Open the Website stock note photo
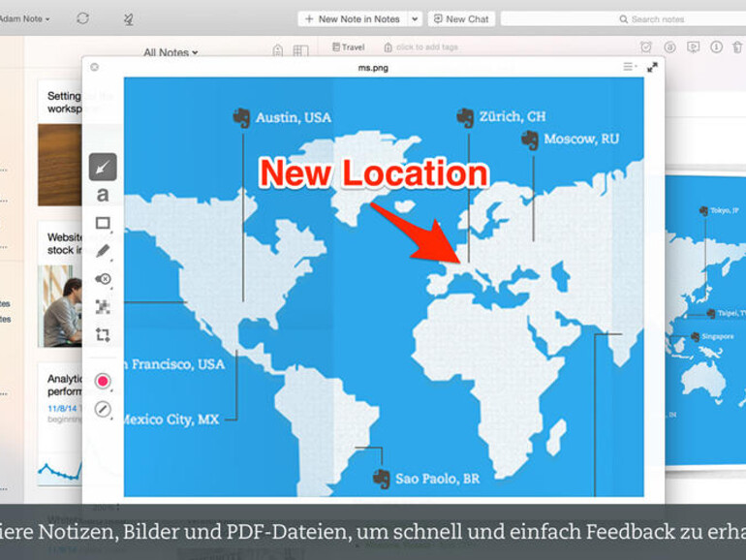746x560 pixels. click(59, 306)
